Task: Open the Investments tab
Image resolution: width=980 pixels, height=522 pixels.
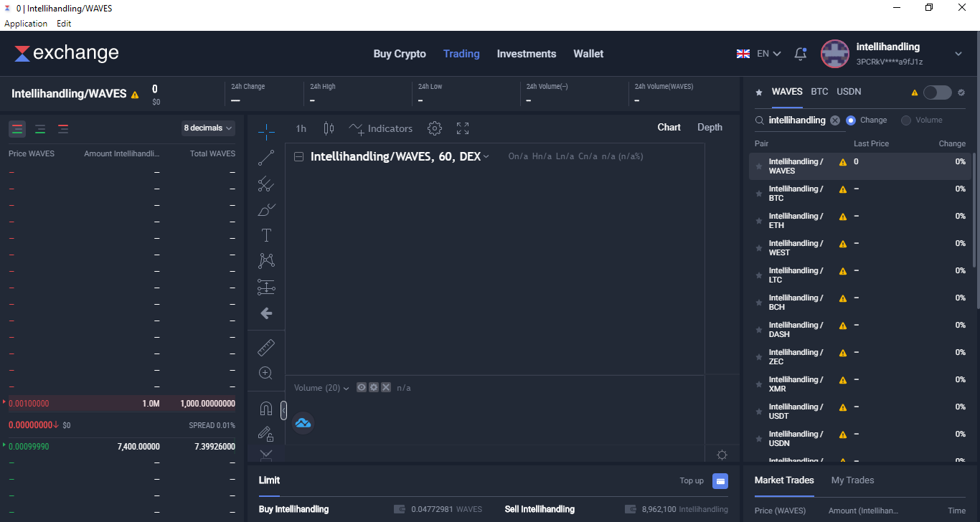Action: coord(527,54)
